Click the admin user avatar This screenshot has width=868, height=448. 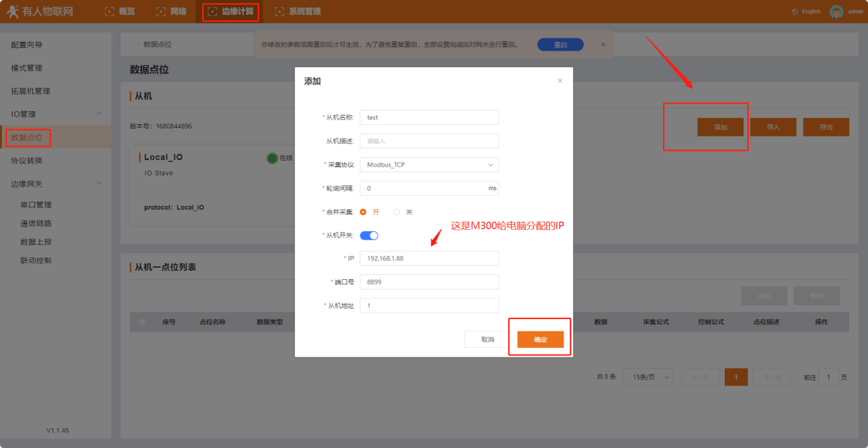click(x=836, y=12)
